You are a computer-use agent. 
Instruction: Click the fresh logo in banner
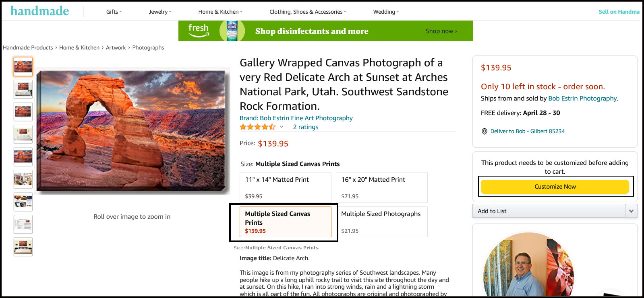(x=199, y=31)
